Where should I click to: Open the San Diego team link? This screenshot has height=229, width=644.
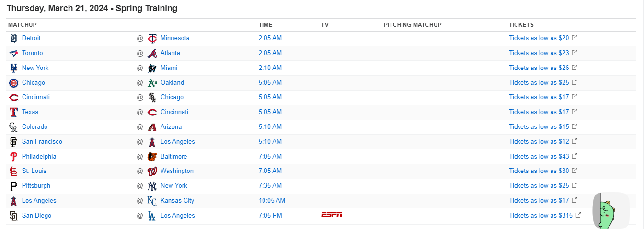(x=36, y=215)
